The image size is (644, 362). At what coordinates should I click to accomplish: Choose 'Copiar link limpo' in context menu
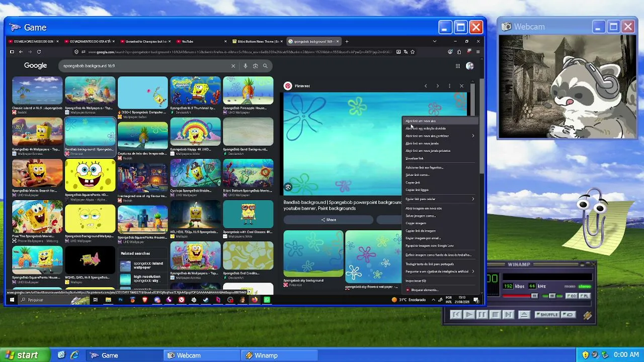(440, 190)
